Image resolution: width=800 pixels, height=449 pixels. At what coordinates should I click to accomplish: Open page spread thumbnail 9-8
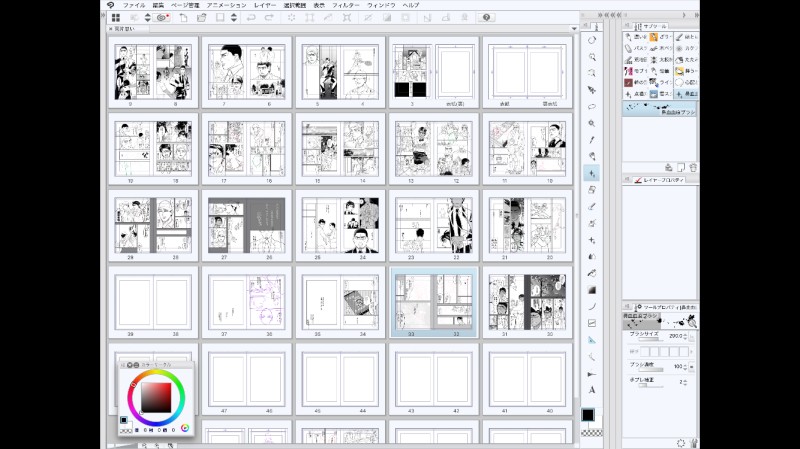(x=153, y=72)
